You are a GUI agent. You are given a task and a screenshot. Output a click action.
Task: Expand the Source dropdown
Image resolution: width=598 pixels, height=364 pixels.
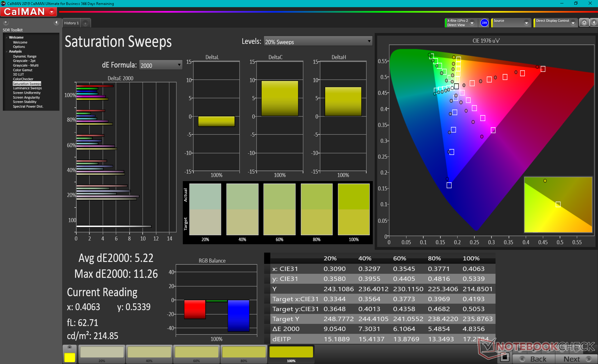(x=526, y=23)
